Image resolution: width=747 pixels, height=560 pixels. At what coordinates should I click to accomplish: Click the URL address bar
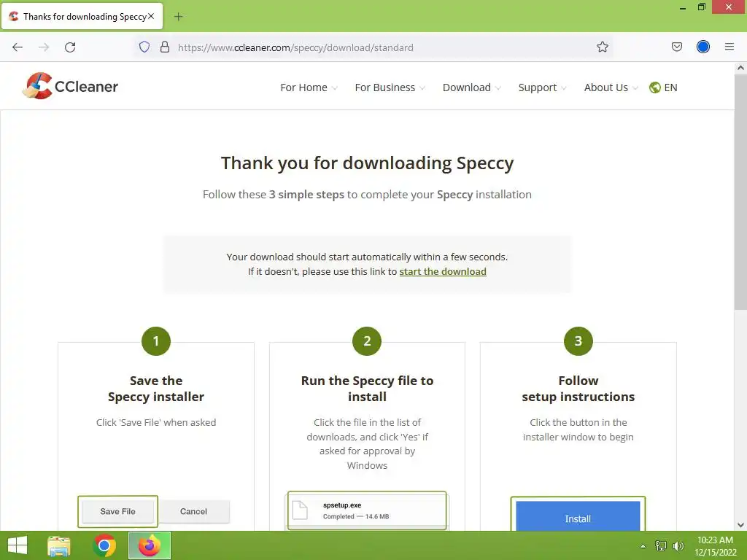(x=374, y=47)
